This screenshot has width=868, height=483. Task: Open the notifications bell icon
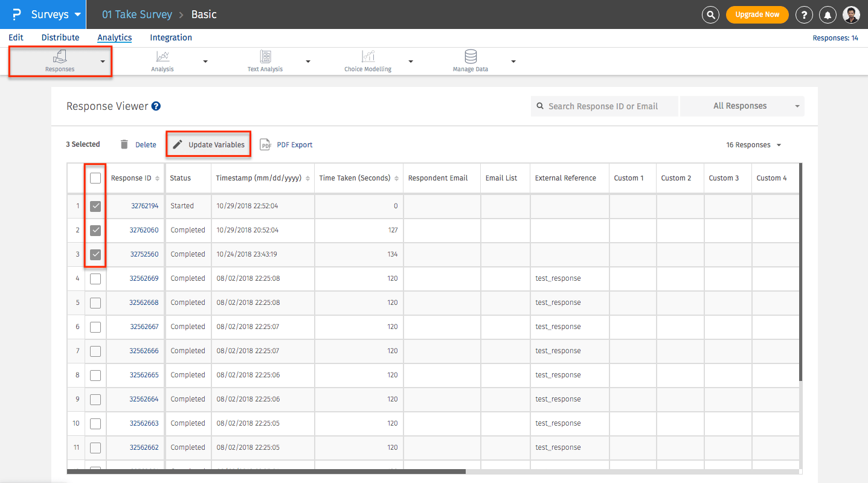tap(829, 14)
